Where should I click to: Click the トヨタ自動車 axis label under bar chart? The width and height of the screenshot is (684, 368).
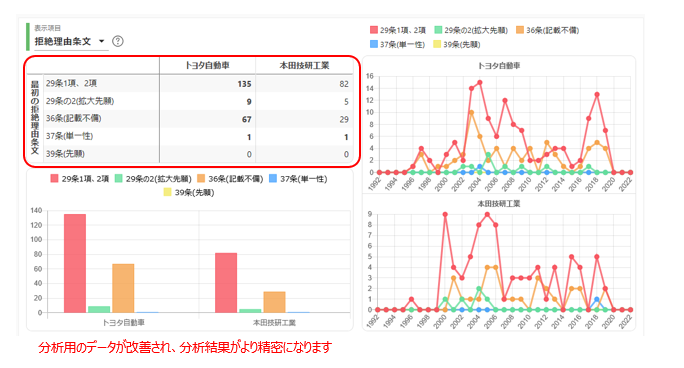[123, 323]
